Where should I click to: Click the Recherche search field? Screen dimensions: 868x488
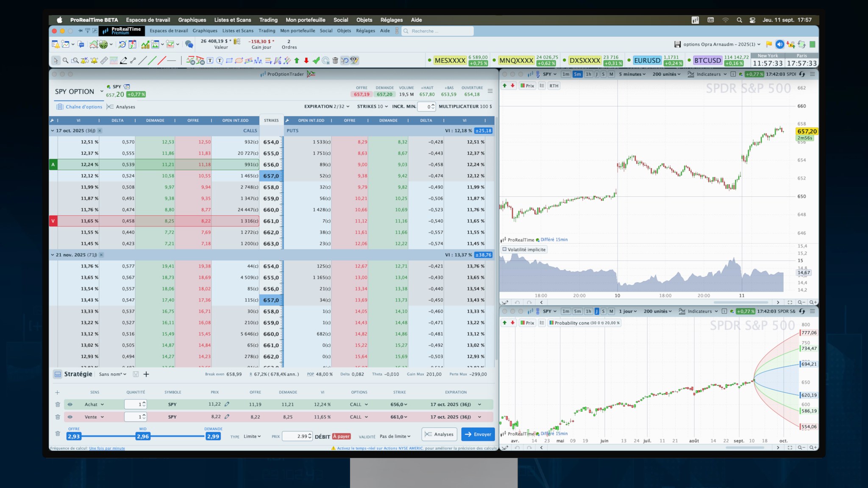(437, 31)
